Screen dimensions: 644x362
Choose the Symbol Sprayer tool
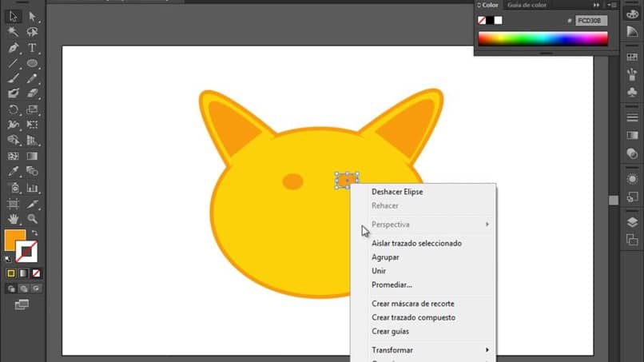click(13, 188)
